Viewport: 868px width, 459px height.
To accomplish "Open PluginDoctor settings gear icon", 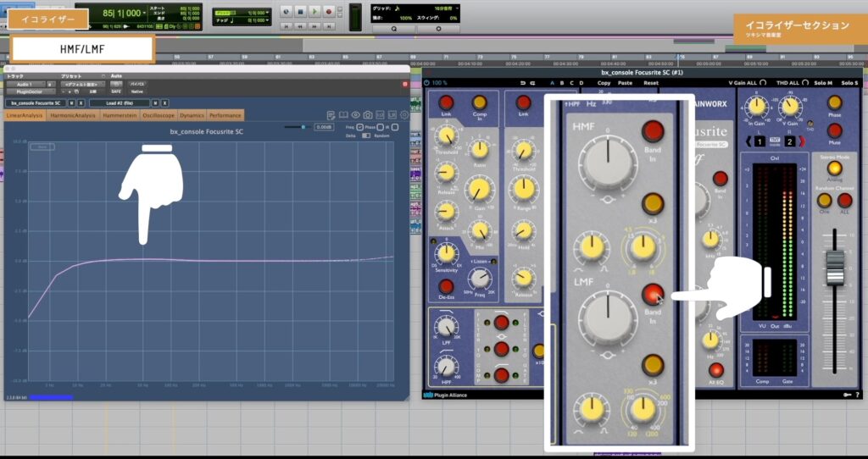I will (404, 115).
